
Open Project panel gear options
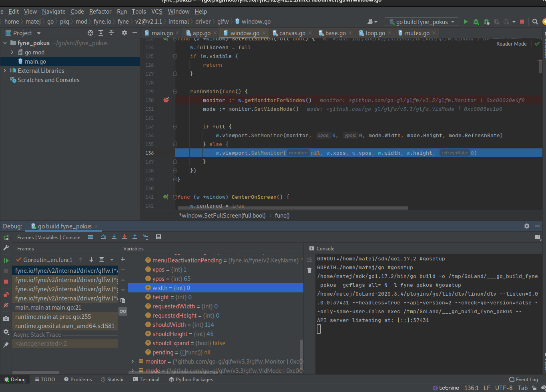coord(124,33)
